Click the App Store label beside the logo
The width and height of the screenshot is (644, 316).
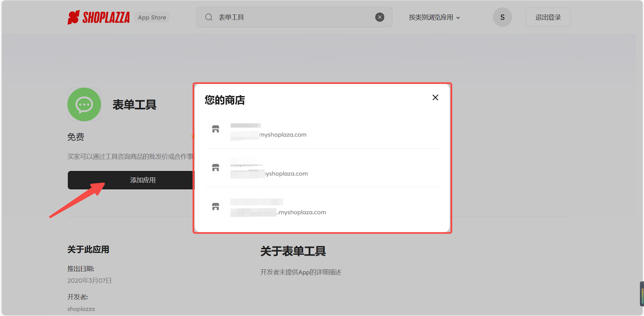click(152, 17)
